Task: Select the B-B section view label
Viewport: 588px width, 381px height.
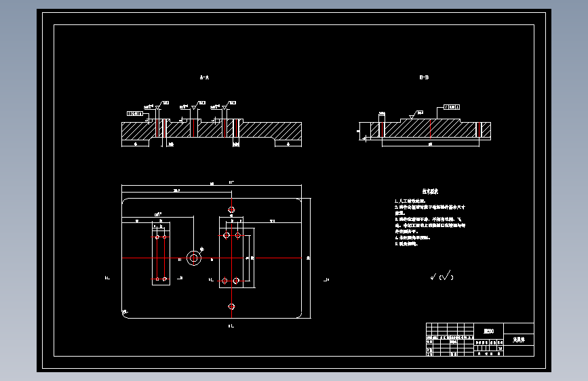Action: [424, 77]
